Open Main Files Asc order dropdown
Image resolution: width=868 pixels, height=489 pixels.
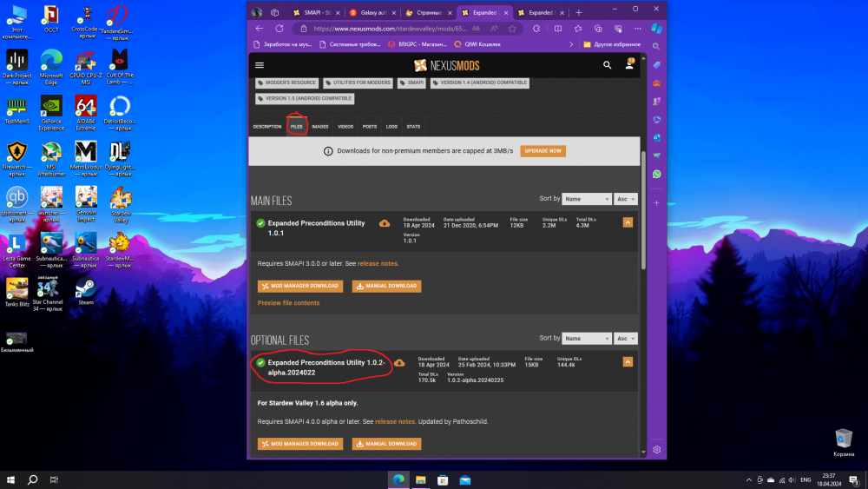[x=626, y=199]
